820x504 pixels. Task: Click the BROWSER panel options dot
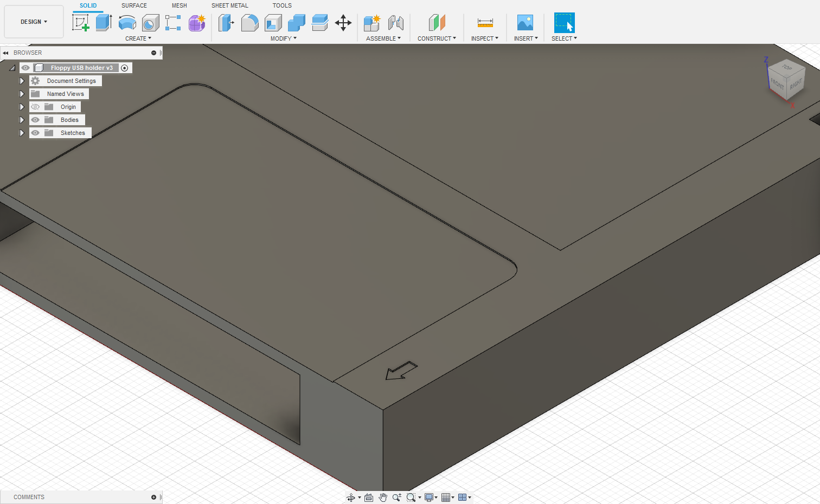[153, 53]
